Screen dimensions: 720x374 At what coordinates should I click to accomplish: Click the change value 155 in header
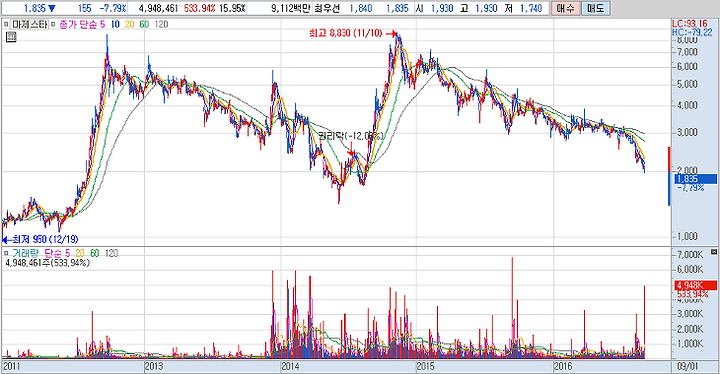(x=84, y=8)
